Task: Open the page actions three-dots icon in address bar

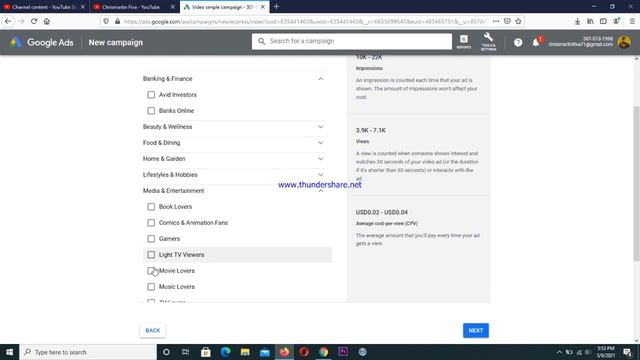Action: coord(496,21)
